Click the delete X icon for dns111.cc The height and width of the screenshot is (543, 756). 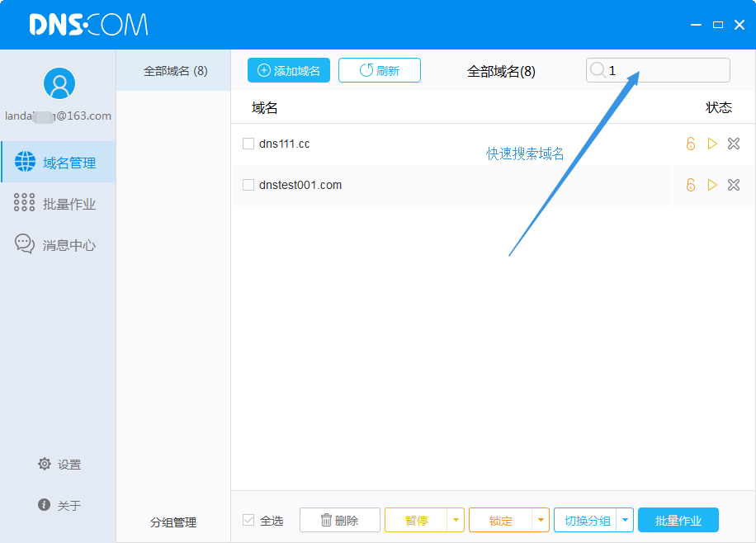[x=733, y=144]
